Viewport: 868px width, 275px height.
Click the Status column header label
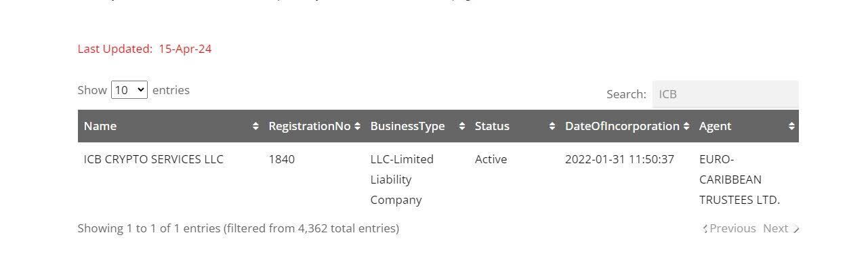click(492, 126)
